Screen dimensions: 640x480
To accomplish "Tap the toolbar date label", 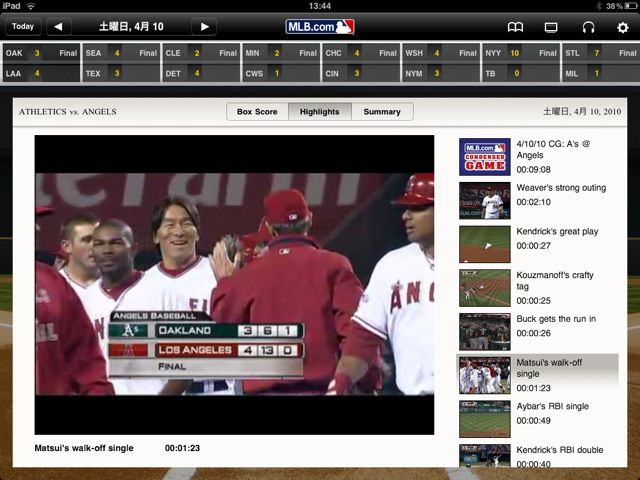I will [x=131, y=27].
